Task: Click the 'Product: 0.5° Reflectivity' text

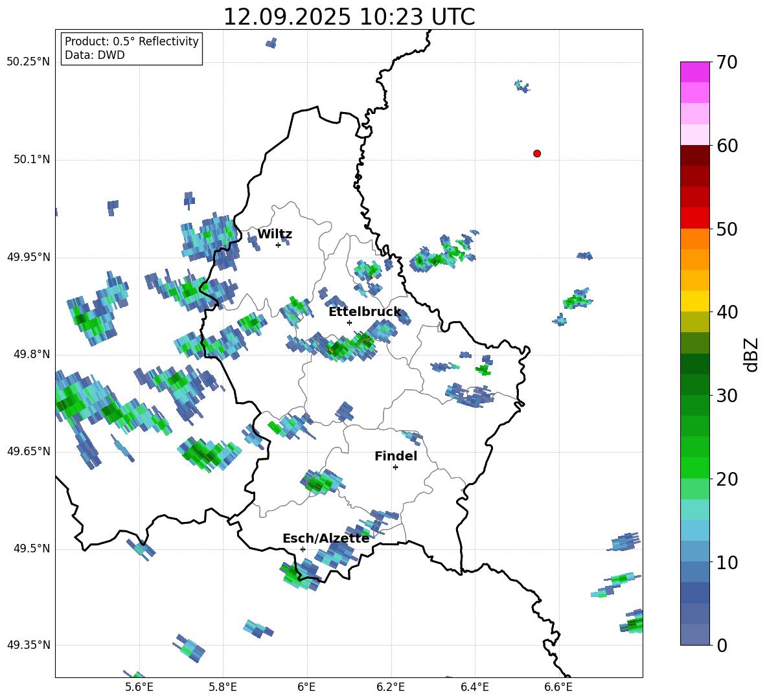Action: click(132, 41)
